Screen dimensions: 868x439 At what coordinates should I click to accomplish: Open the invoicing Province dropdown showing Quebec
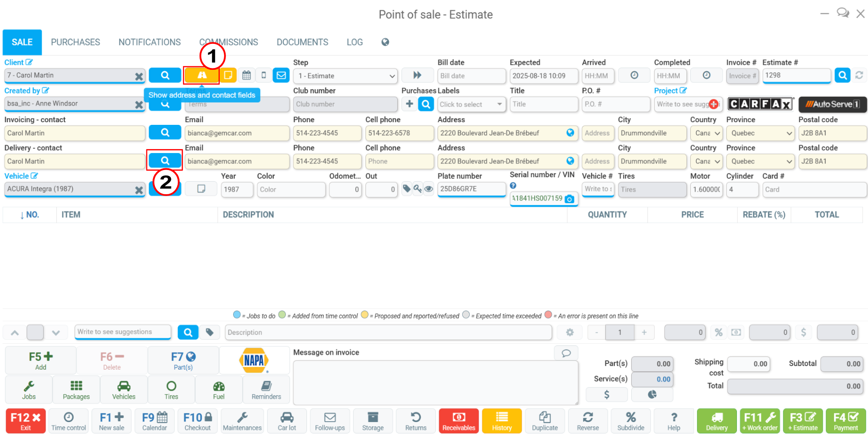[760, 133]
